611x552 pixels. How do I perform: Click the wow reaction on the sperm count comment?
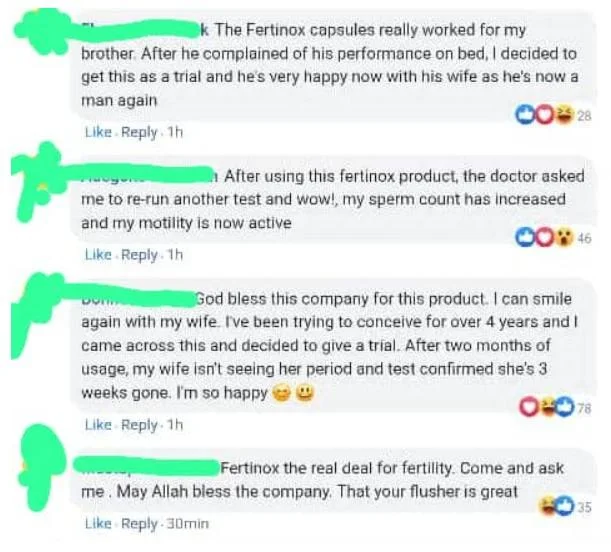click(563, 237)
